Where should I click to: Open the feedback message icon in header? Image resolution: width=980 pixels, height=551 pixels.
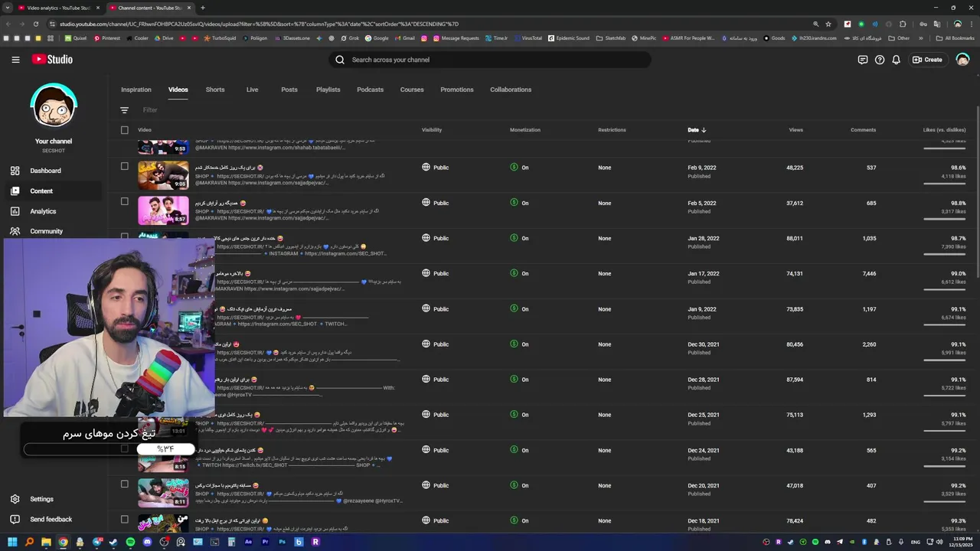[863, 60]
